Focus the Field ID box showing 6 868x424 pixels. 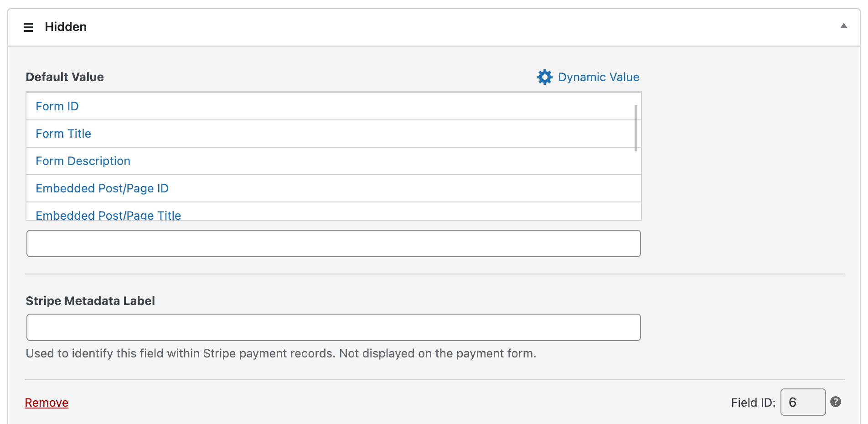pyautogui.click(x=802, y=402)
